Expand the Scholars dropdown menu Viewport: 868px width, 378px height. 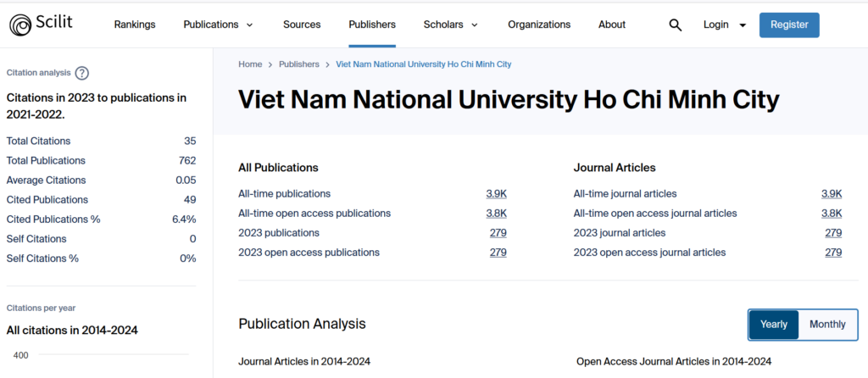click(451, 25)
